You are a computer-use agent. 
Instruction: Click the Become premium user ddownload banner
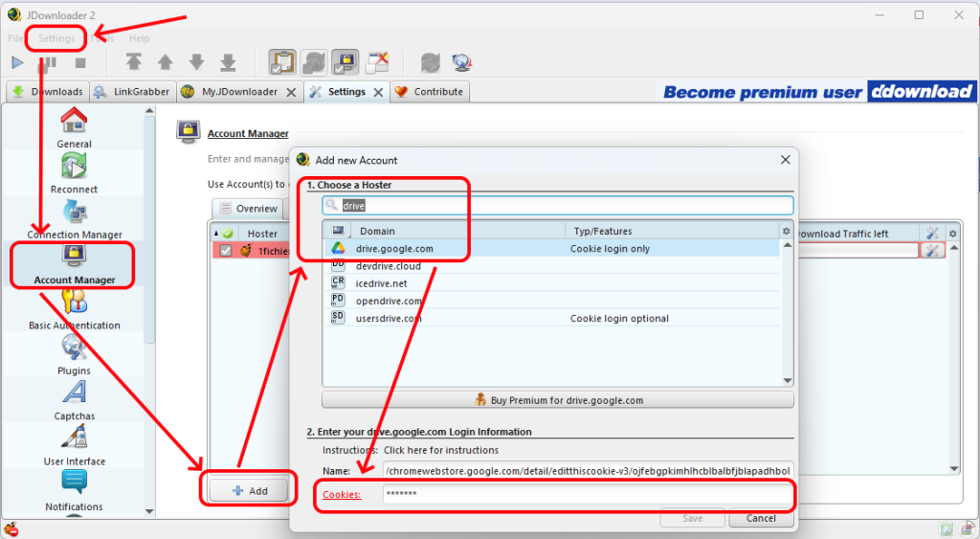(817, 92)
